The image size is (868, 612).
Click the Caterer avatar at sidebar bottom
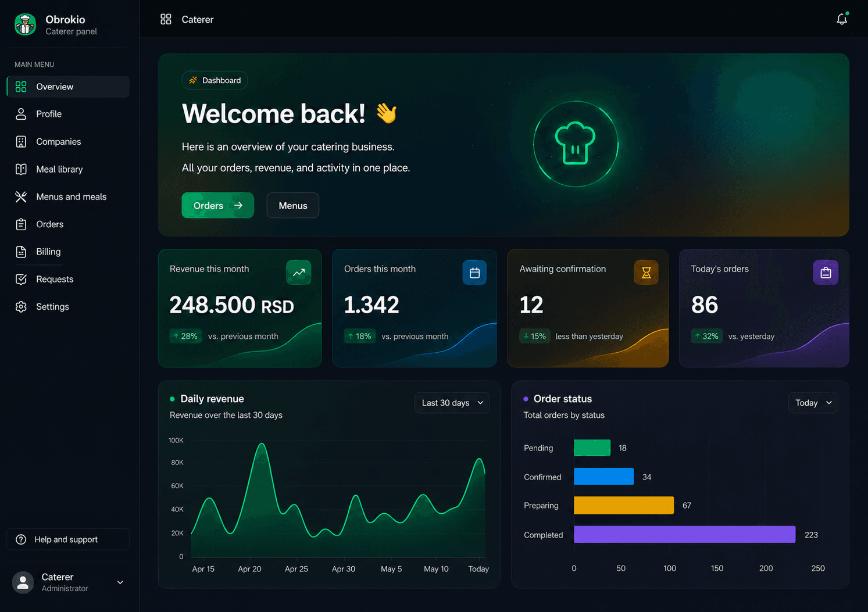coord(23,582)
